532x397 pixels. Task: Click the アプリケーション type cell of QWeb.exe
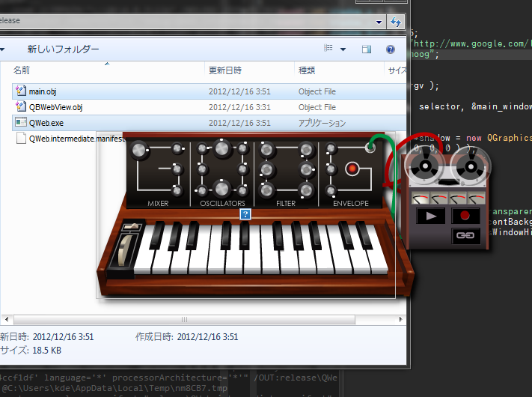(322, 123)
